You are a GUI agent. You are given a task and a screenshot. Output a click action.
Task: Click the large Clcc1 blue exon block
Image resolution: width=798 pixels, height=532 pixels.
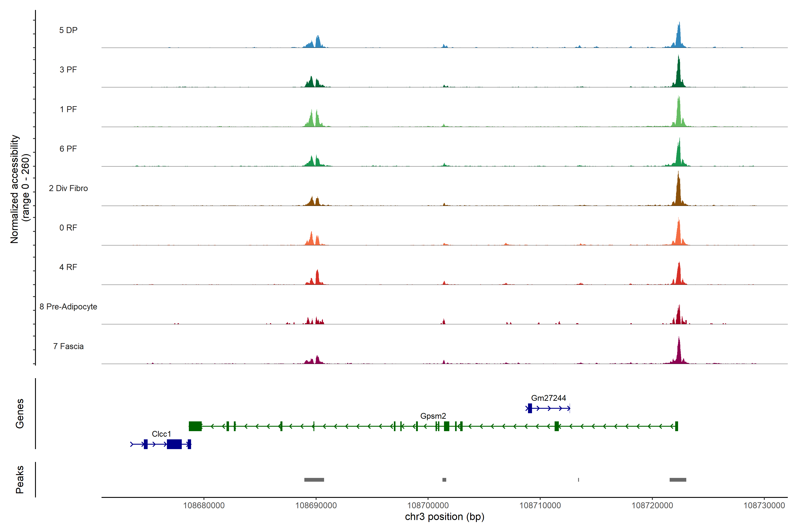pyautogui.click(x=174, y=444)
